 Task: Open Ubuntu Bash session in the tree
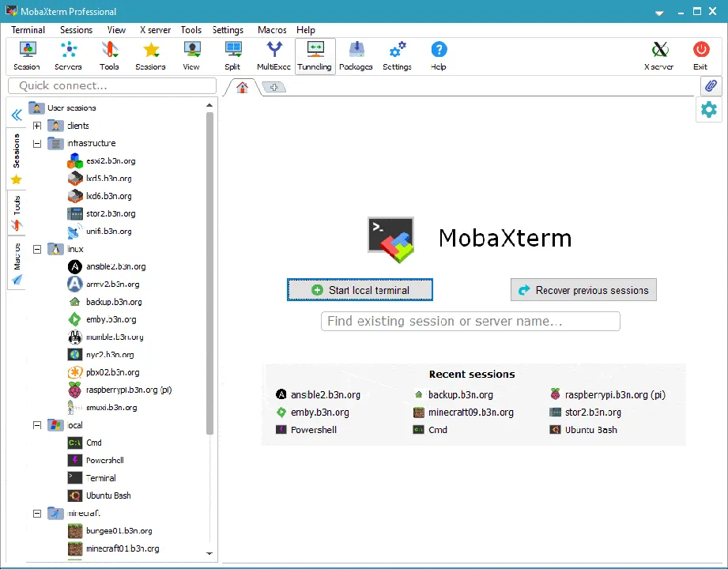tap(100, 496)
